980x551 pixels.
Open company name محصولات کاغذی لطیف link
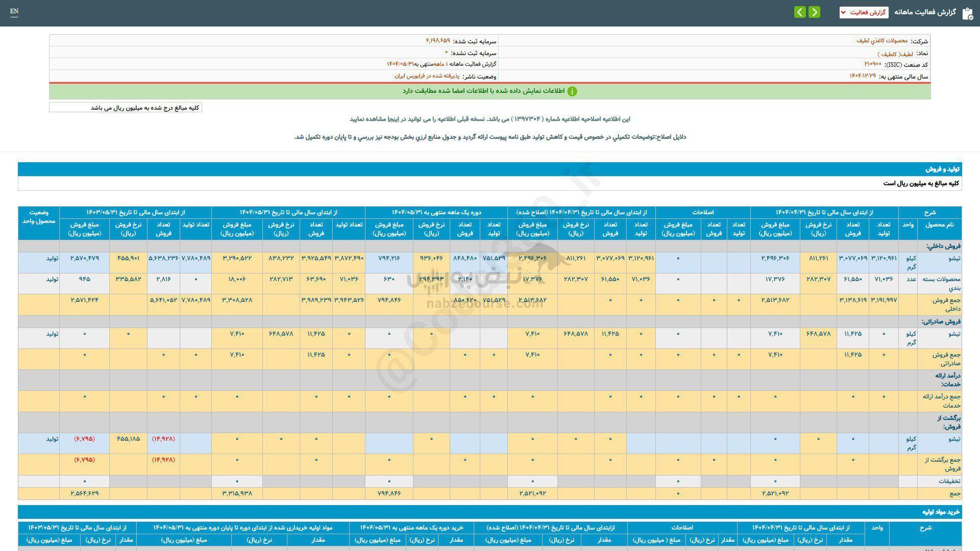(x=881, y=41)
